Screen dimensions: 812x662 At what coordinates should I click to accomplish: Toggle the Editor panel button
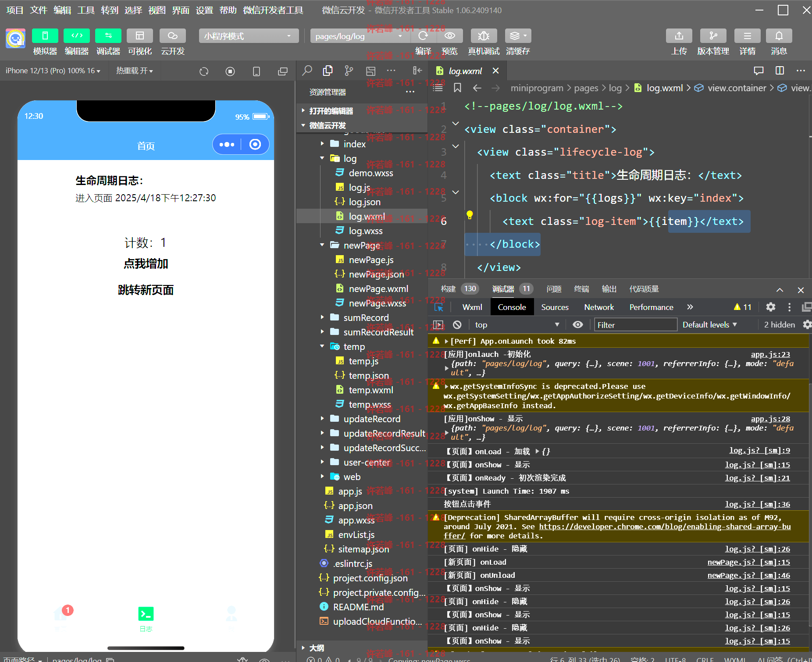click(77, 36)
